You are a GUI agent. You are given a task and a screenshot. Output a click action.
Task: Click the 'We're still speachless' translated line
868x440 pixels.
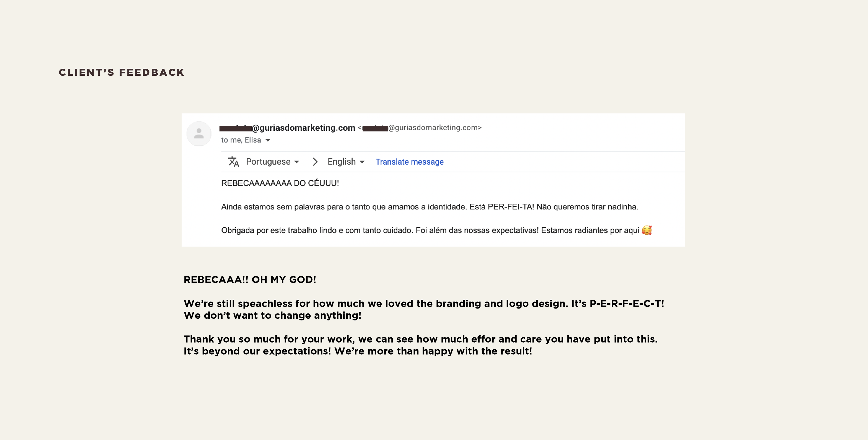coord(424,304)
